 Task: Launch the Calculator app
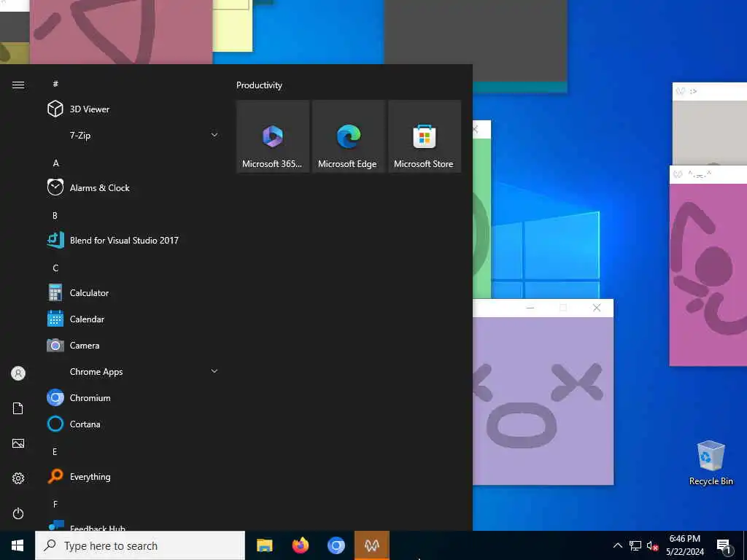133,293
